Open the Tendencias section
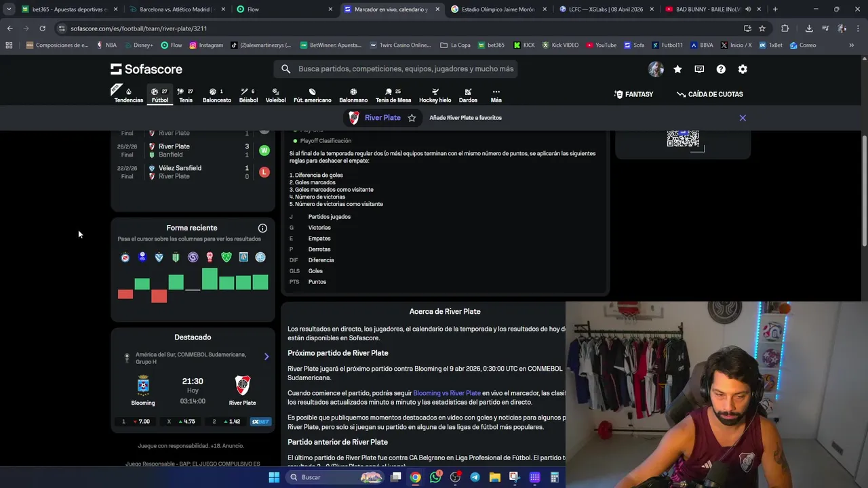 (x=128, y=95)
